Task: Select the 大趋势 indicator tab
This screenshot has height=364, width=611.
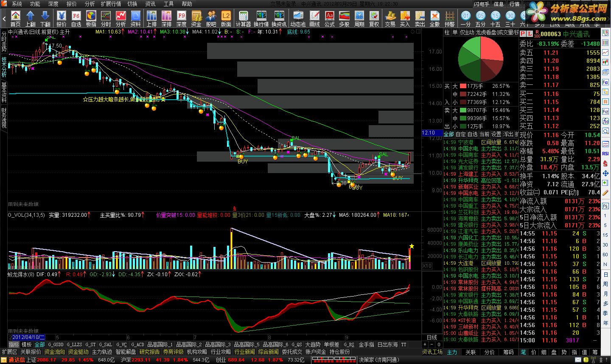Action: click(313, 344)
